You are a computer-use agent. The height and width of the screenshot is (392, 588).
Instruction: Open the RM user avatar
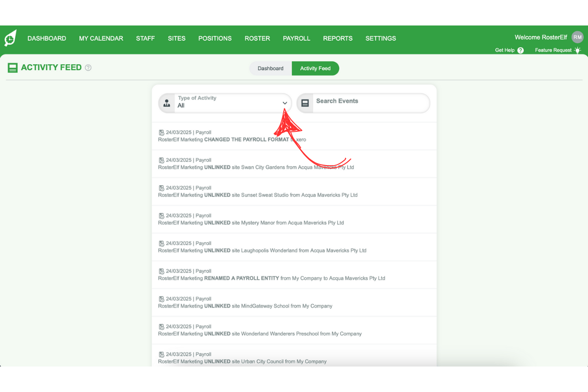(x=577, y=37)
